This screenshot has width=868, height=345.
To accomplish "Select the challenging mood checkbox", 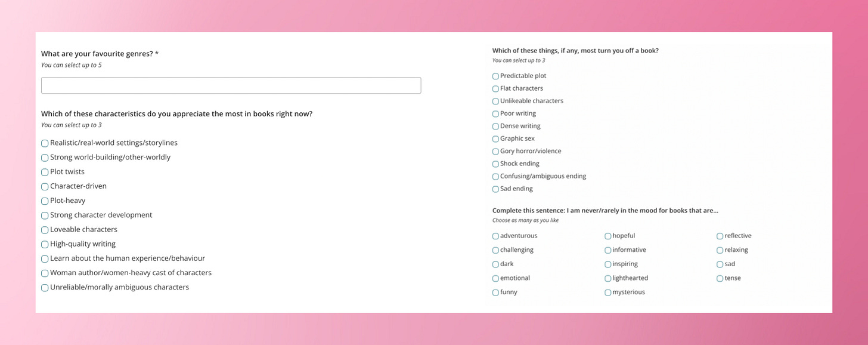I will tap(495, 250).
